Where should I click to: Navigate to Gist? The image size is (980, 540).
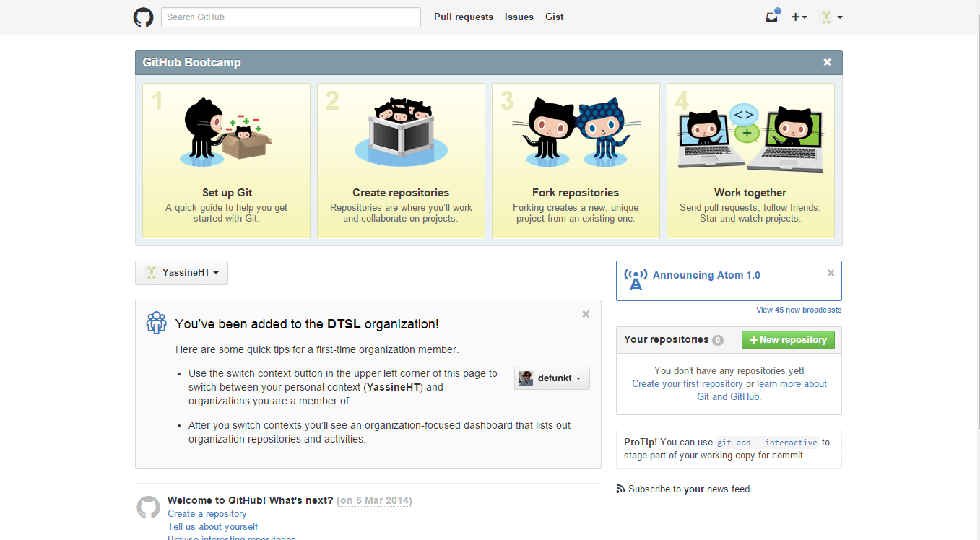coord(555,17)
